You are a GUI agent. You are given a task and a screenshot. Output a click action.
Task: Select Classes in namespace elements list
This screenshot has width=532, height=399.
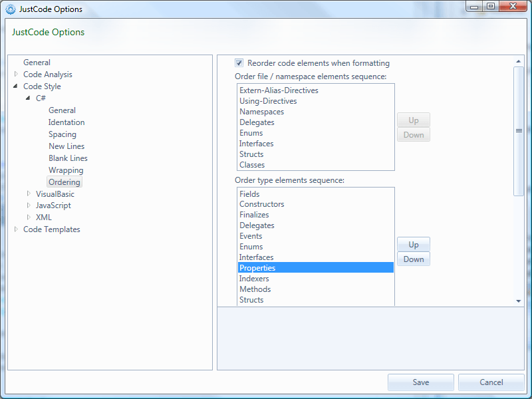[x=316, y=165]
